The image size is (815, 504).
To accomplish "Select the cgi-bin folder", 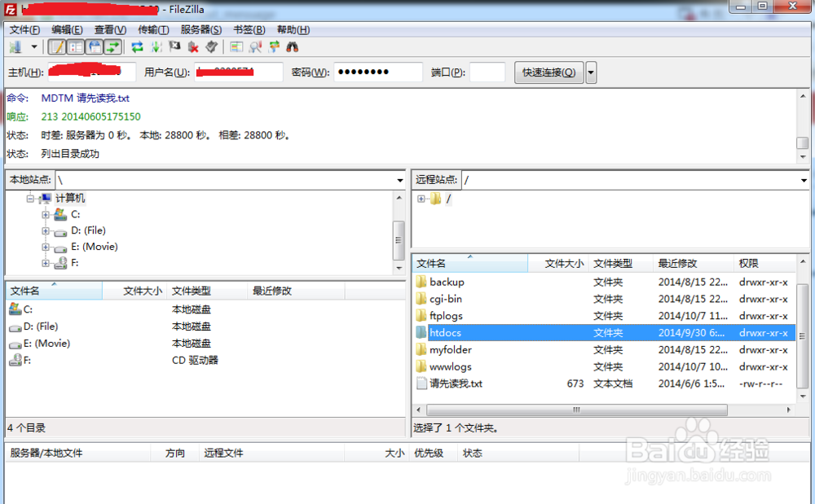I will click(446, 299).
